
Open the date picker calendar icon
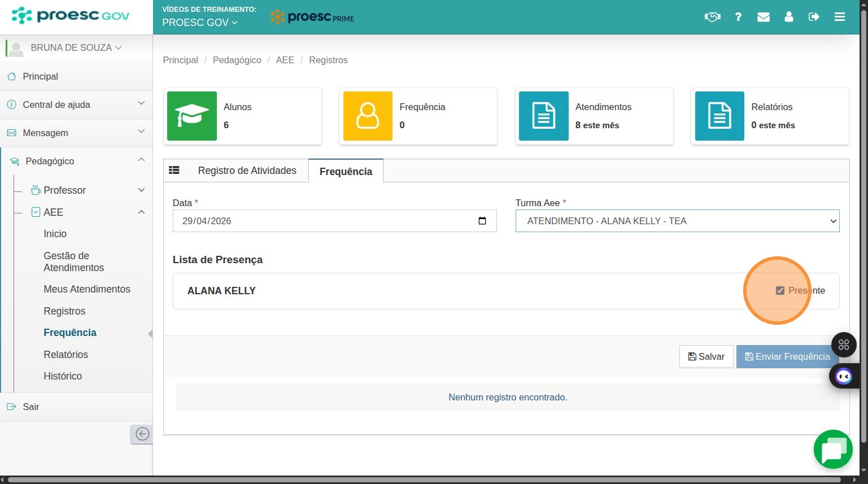[482, 221]
